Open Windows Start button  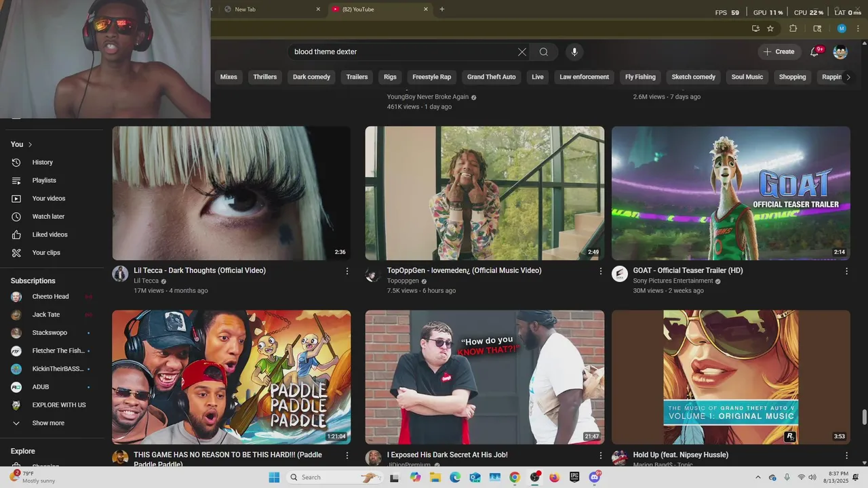coord(274,477)
